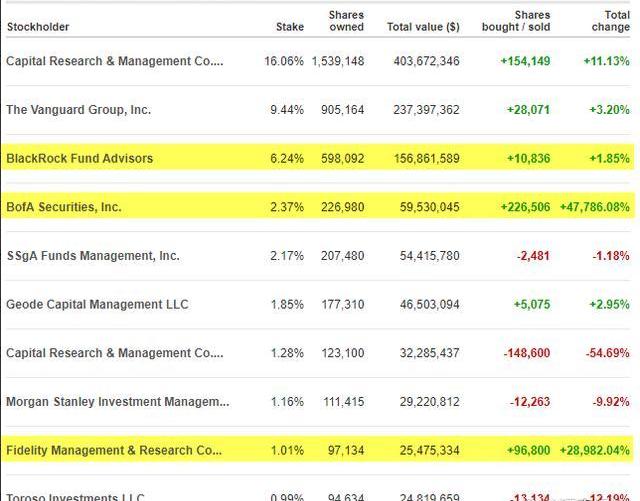Select total value 156,861,589

[427, 158]
